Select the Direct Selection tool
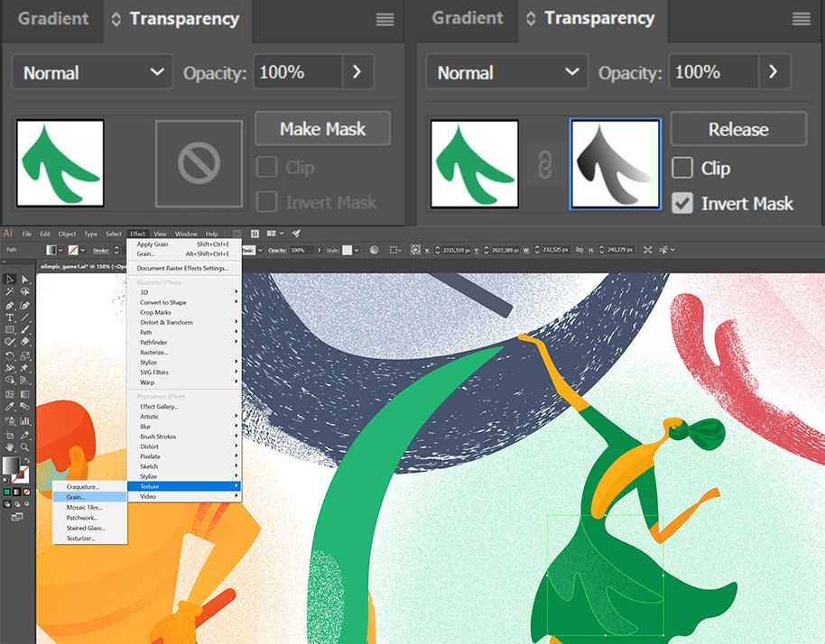The height and width of the screenshot is (644, 825). tap(24, 279)
